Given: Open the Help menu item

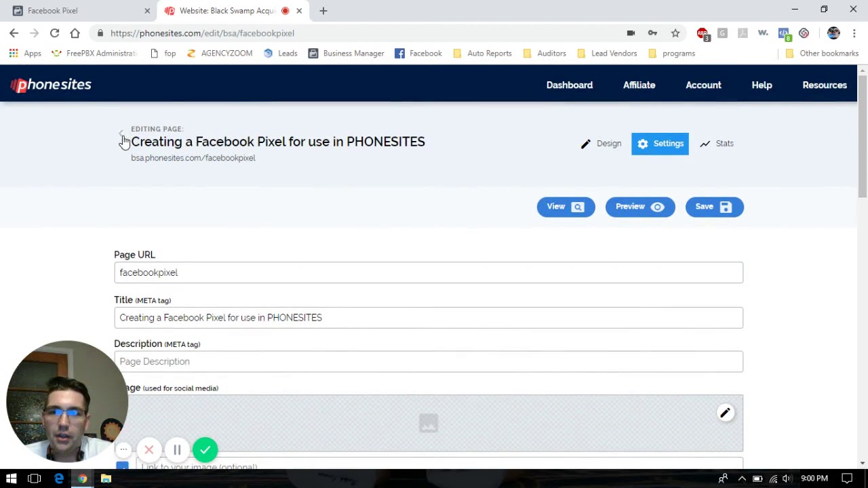Looking at the screenshot, I should (762, 85).
